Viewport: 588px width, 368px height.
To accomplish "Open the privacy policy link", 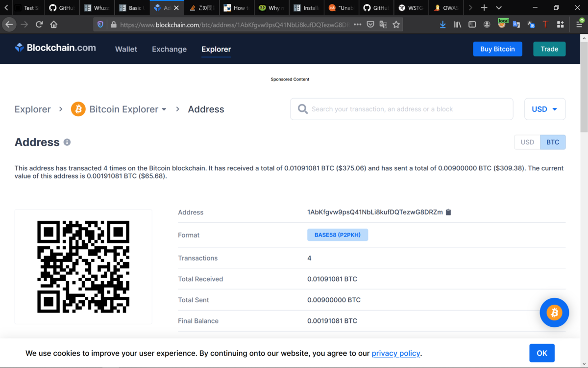I will [x=396, y=353].
